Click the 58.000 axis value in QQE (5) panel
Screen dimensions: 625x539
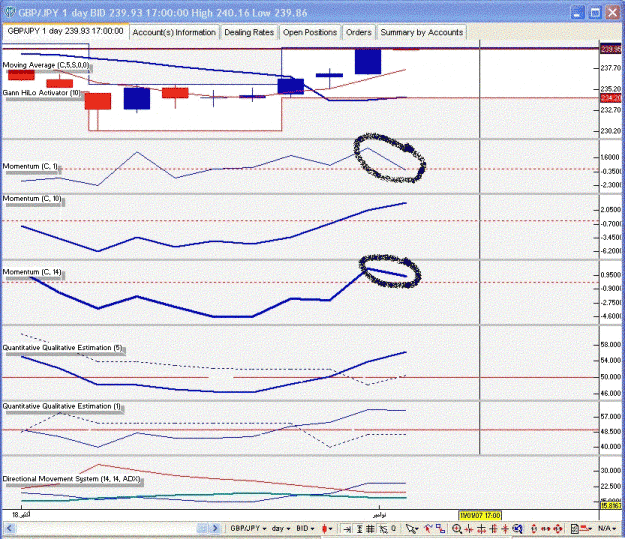pos(613,344)
